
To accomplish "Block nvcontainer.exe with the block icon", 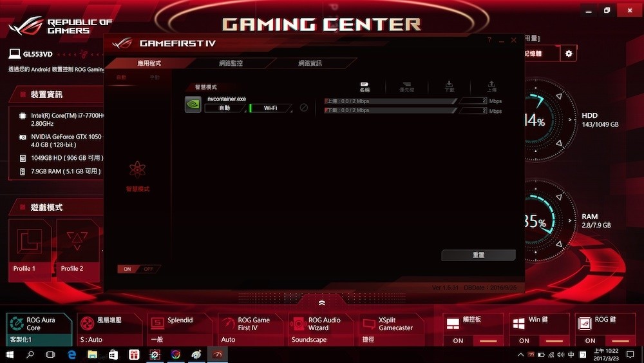I will [303, 107].
